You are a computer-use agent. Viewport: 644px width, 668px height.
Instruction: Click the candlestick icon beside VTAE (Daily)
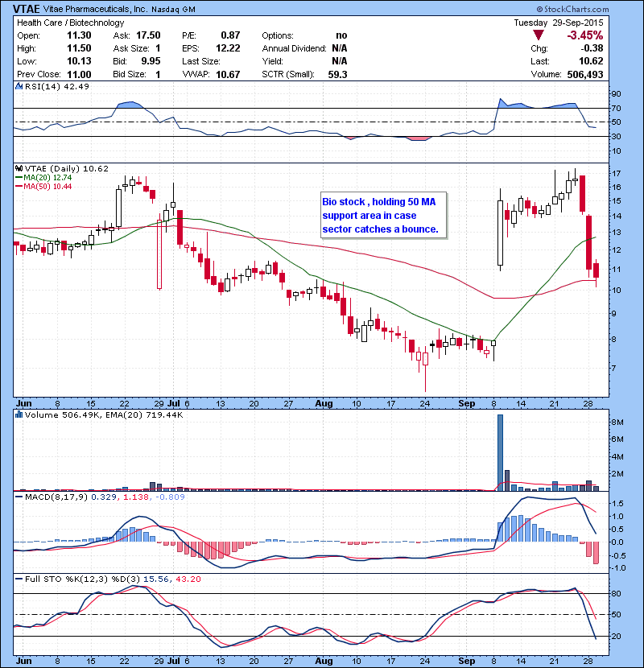[x=19, y=169]
